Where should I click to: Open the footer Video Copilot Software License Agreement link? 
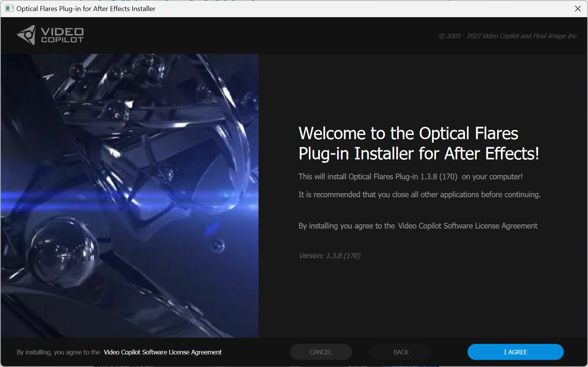[x=163, y=352]
